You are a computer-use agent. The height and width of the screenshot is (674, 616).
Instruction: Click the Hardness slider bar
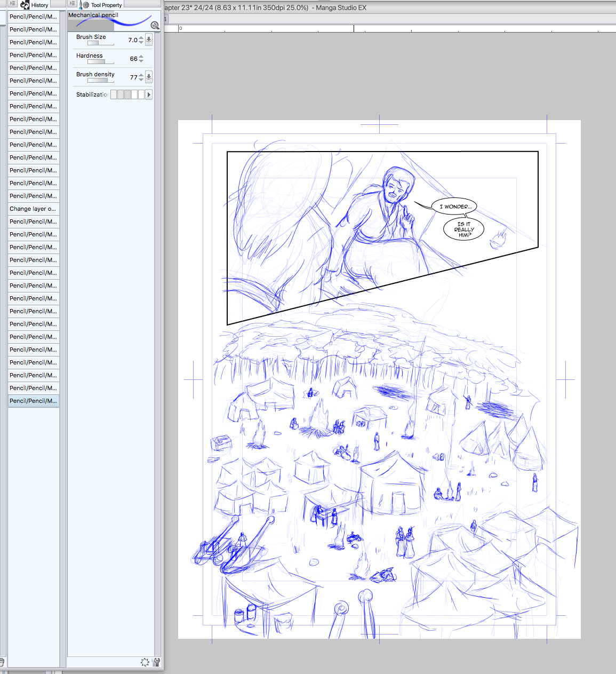pos(100,62)
